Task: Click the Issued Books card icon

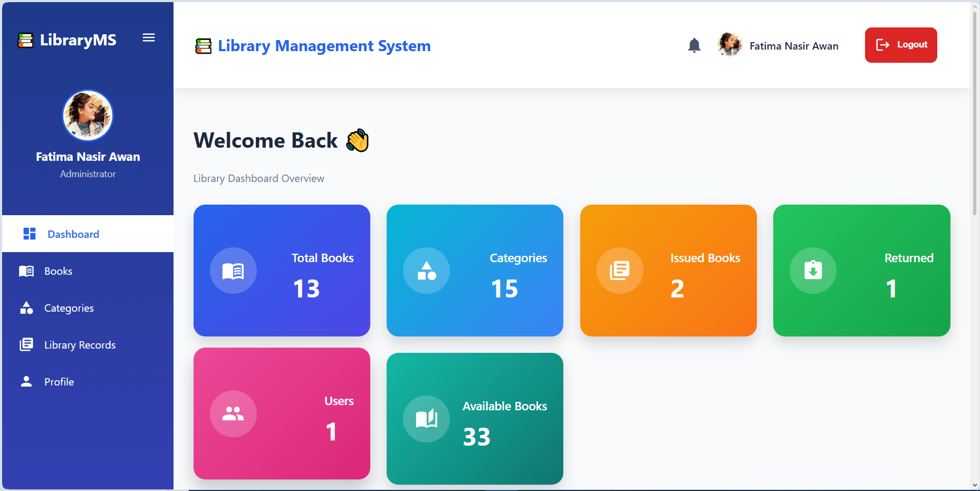Action: (620, 271)
